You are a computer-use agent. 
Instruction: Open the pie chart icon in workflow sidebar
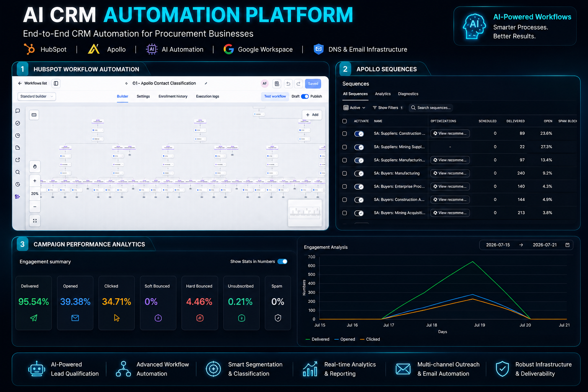click(x=18, y=136)
